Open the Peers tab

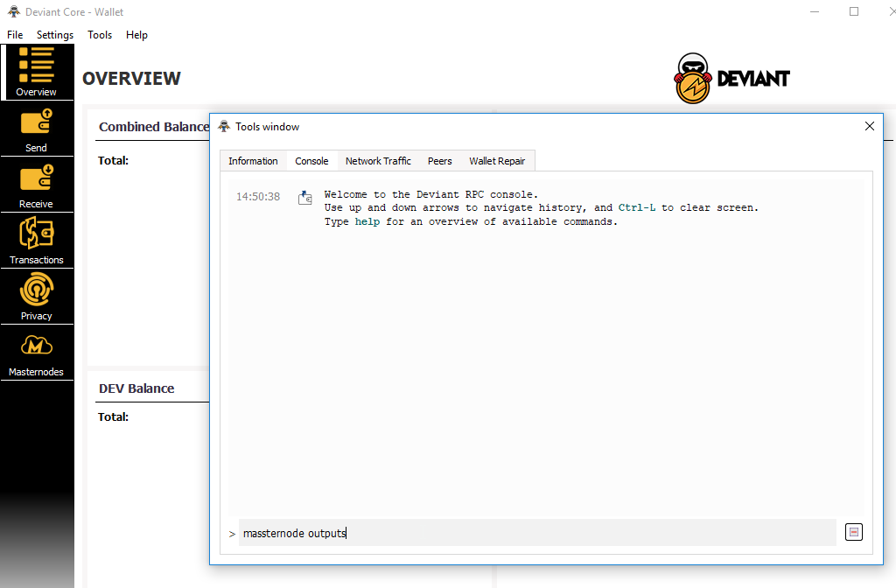pos(440,161)
